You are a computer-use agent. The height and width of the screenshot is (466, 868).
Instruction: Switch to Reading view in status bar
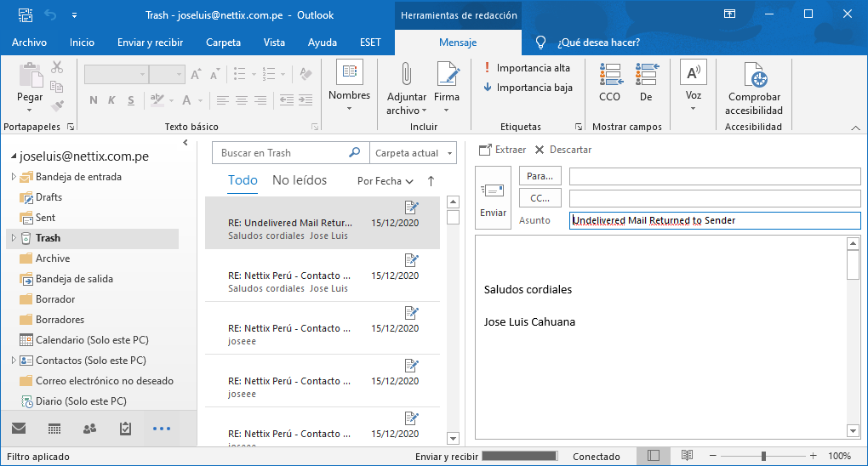tap(687, 456)
